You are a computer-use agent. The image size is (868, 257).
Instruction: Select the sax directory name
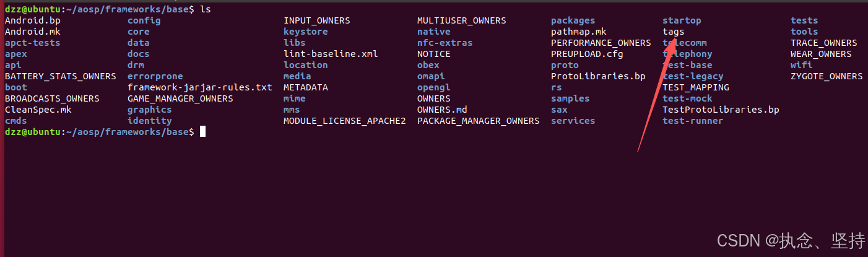point(559,110)
